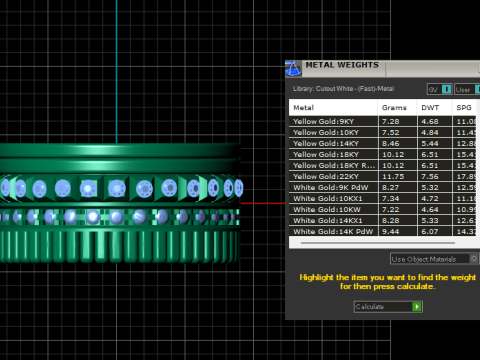Click 10.12 grams in Yellow Gold:18KY row
This screenshot has height=360, width=480.
pyautogui.click(x=393, y=154)
